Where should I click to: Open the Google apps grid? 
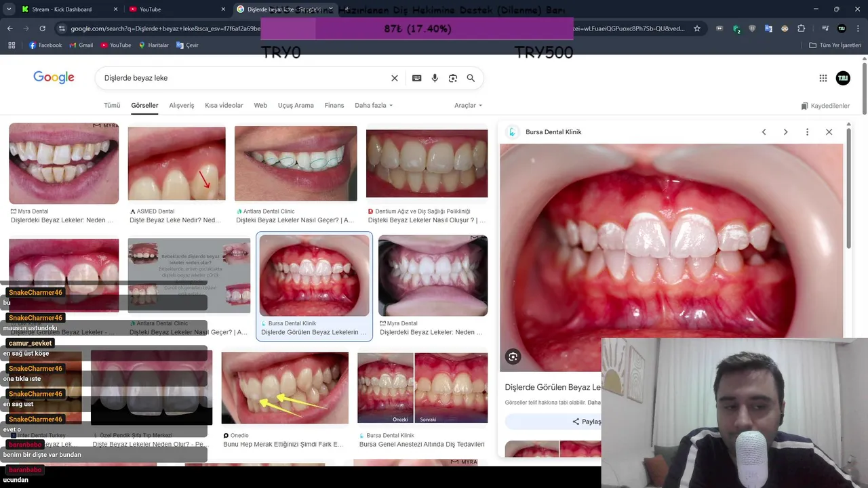pos(823,78)
